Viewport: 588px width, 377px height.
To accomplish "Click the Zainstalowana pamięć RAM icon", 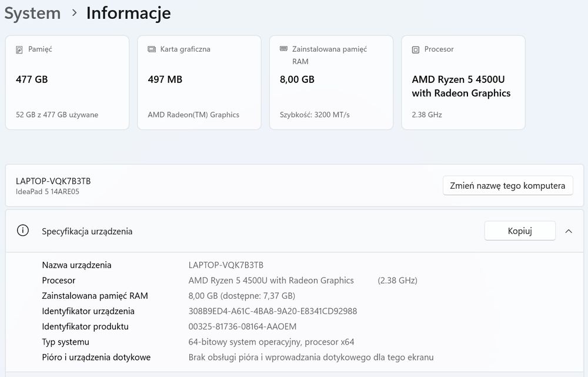I will (283, 49).
